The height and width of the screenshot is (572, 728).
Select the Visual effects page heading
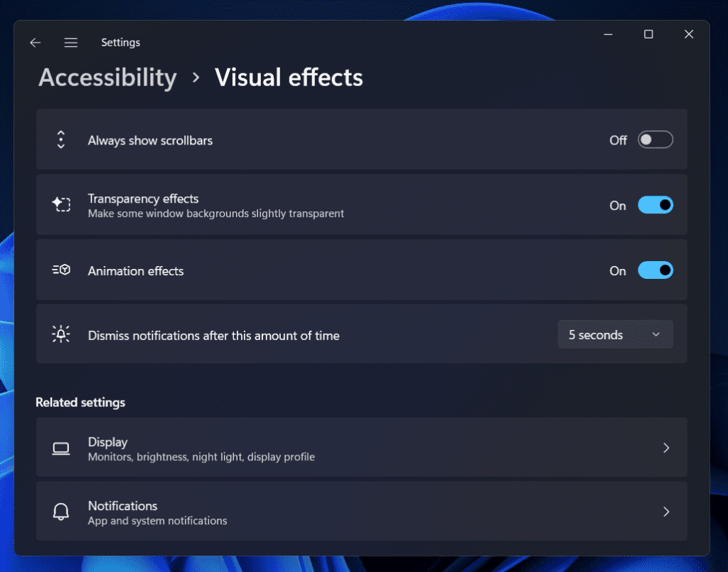pos(289,77)
